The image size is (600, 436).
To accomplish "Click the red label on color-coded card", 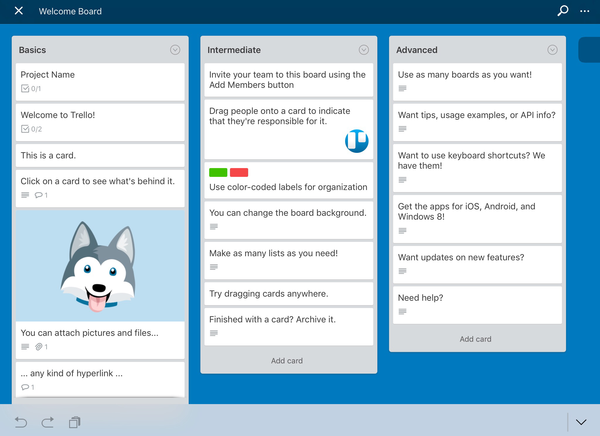I will pos(239,172).
